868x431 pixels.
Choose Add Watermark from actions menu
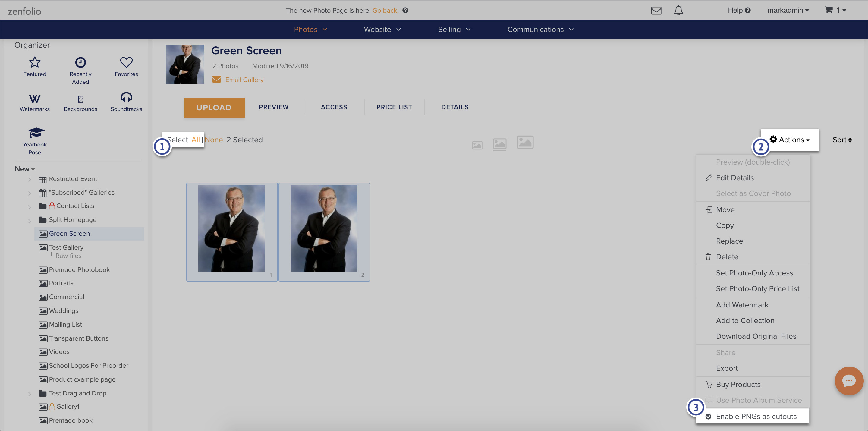[x=742, y=305]
